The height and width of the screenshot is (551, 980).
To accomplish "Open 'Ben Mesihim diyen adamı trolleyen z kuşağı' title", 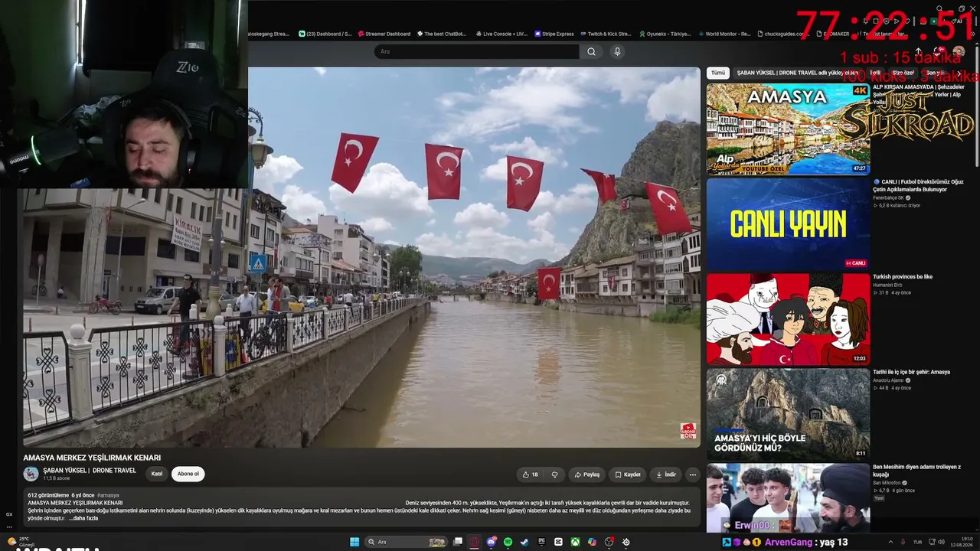I will [916, 471].
